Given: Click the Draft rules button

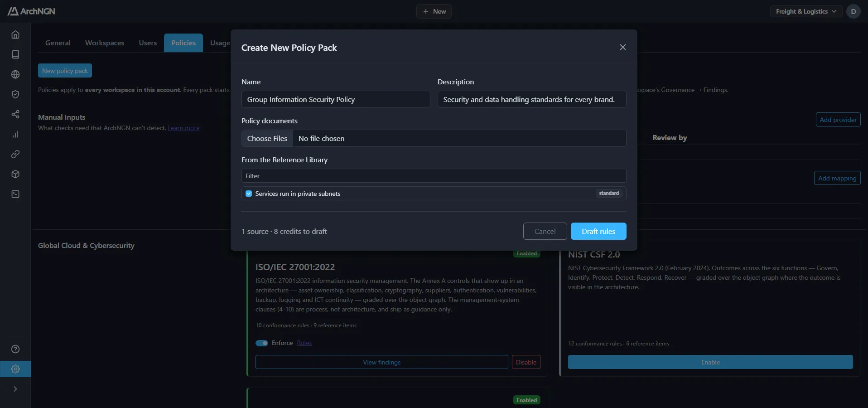Looking at the screenshot, I should (598, 231).
